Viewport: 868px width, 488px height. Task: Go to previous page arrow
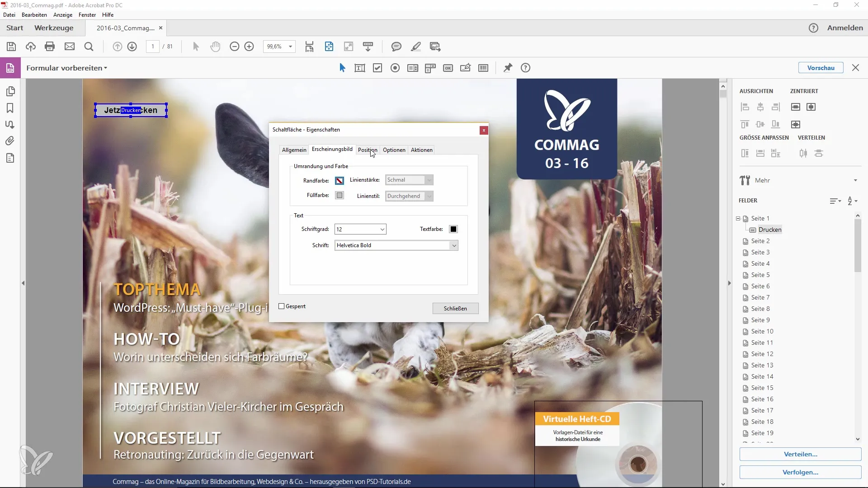[x=117, y=47]
